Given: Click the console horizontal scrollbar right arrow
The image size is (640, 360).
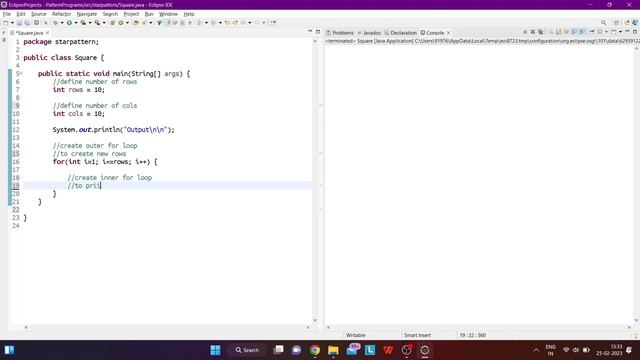Looking at the screenshot, I should [629, 327].
